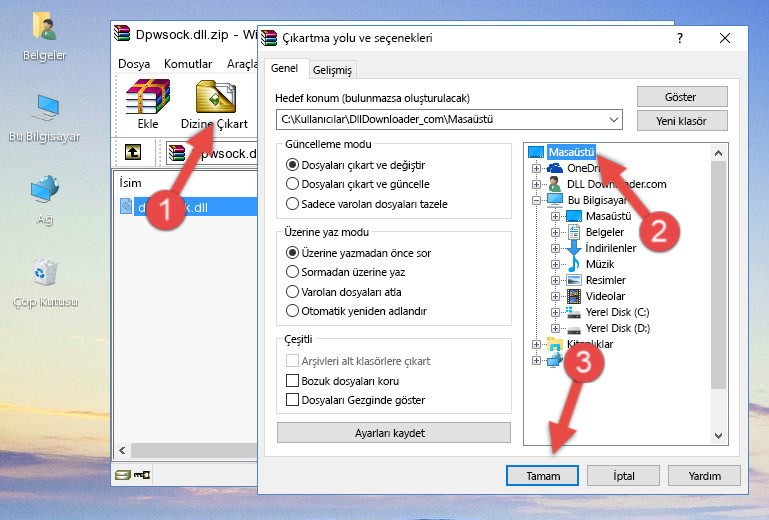Select top-level Masaüstü in folder tree
Screen dimensions: 769x520
click(571, 152)
